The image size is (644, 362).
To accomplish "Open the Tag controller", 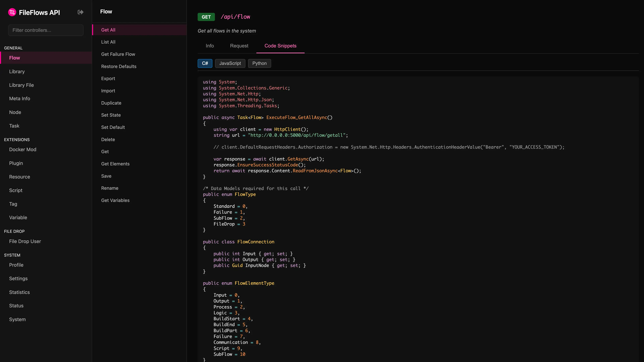I will [46, 204].
